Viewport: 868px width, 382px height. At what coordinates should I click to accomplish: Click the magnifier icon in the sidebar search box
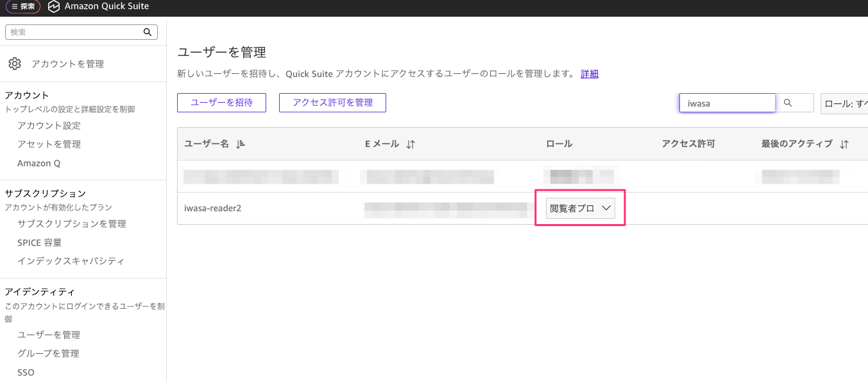tap(148, 31)
